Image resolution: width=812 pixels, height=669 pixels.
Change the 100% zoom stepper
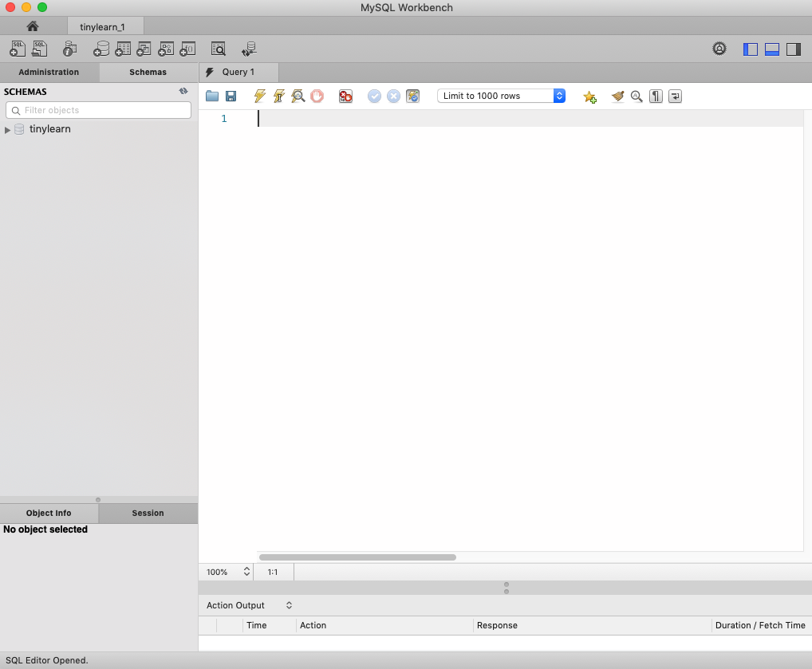pyautogui.click(x=246, y=572)
